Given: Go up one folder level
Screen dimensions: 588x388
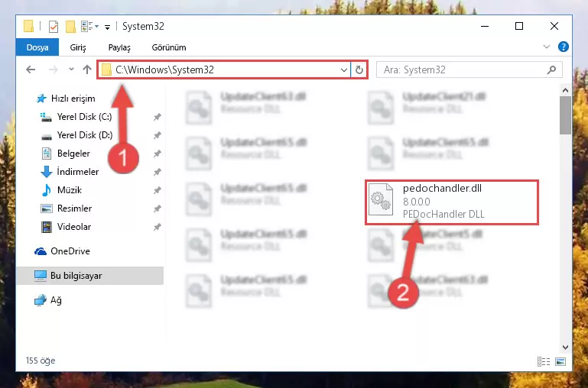Looking at the screenshot, I should pyautogui.click(x=87, y=70).
